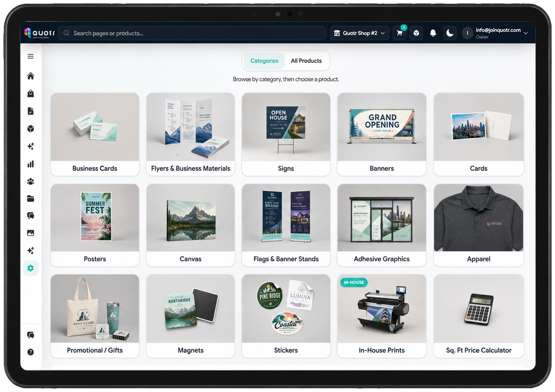Open the Promotional / Gifts category card
555x392 pixels.
(95, 316)
